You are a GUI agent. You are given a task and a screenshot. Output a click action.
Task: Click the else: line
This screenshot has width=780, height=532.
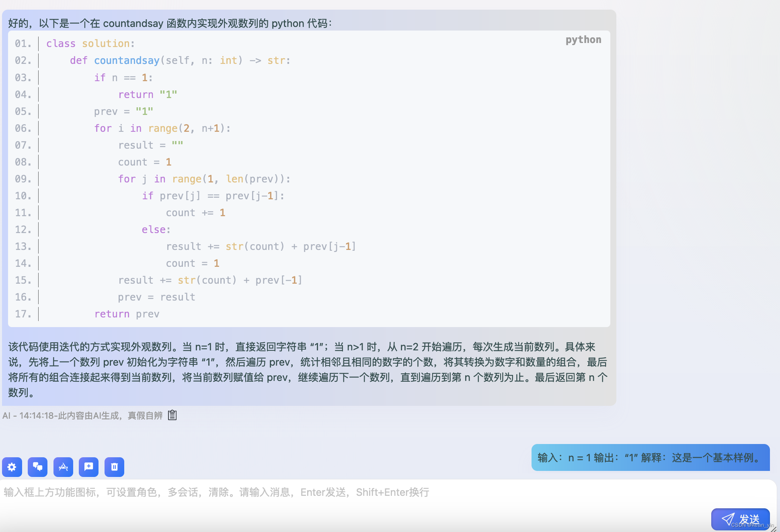[156, 229]
